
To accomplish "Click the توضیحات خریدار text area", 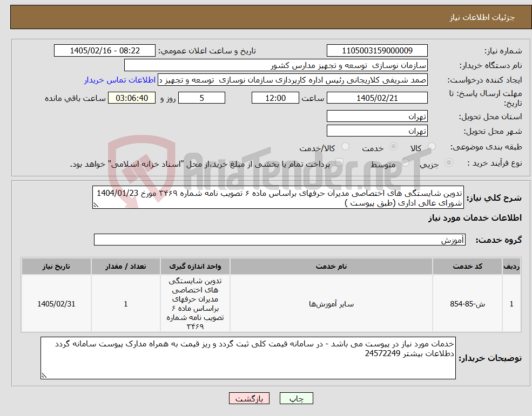I will tap(248, 358).
